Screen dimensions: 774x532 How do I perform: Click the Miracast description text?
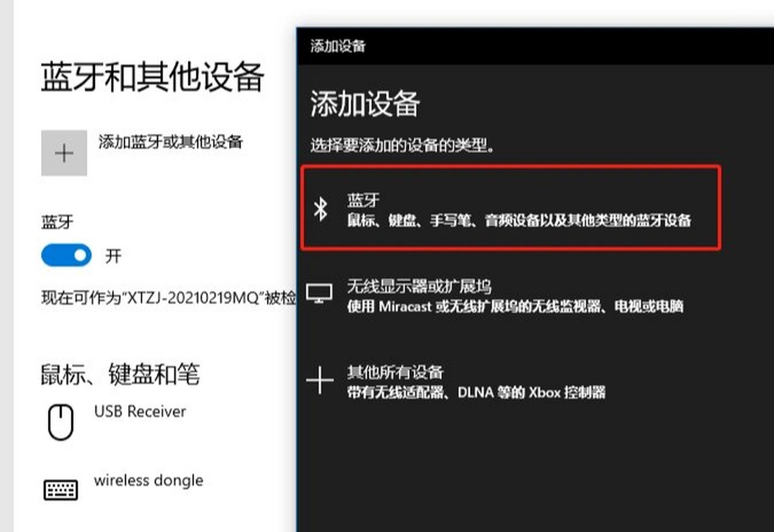(515, 307)
